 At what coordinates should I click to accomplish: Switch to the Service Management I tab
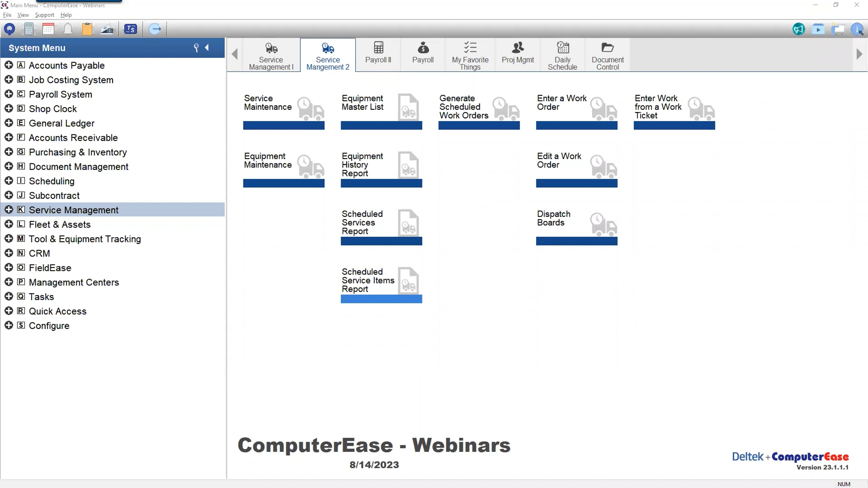pyautogui.click(x=271, y=55)
